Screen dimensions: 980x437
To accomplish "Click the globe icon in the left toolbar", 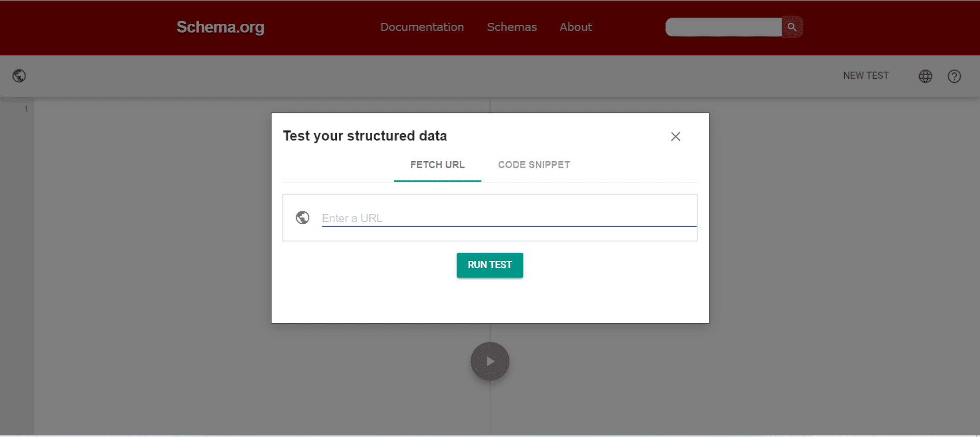I will tap(19, 76).
